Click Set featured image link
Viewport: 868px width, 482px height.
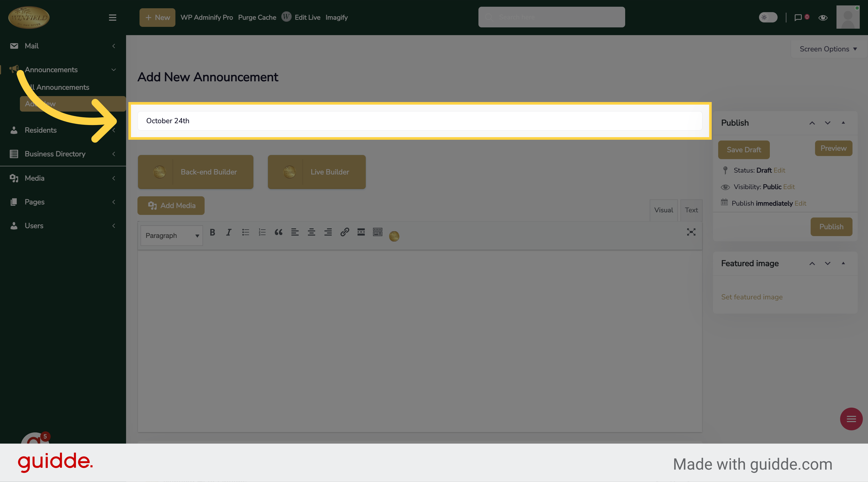coord(751,297)
